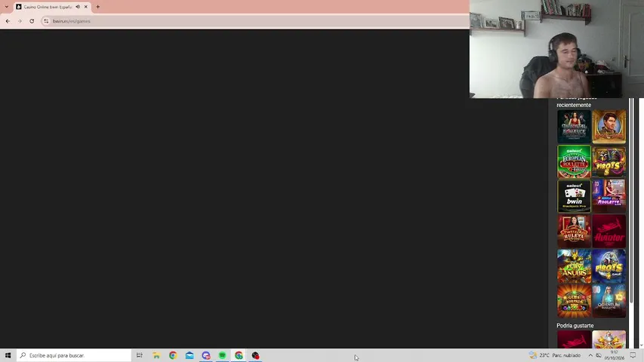Open Spotify from the taskbar

point(222,355)
